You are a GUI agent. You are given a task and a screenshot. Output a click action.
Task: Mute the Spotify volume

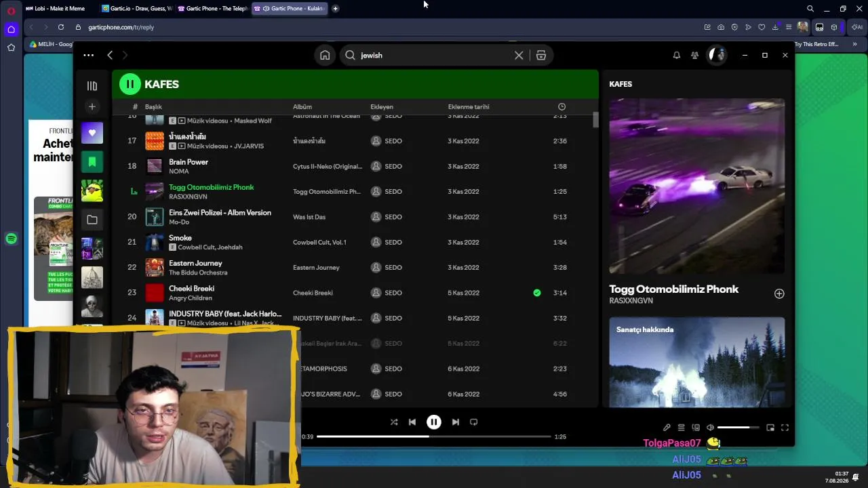[x=710, y=428]
